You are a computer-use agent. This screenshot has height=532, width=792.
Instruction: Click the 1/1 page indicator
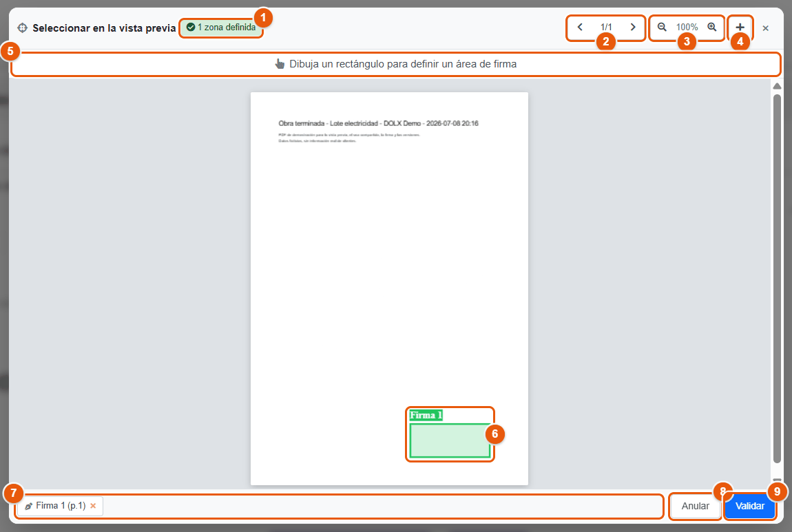pyautogui.click(x=606, y=28)
